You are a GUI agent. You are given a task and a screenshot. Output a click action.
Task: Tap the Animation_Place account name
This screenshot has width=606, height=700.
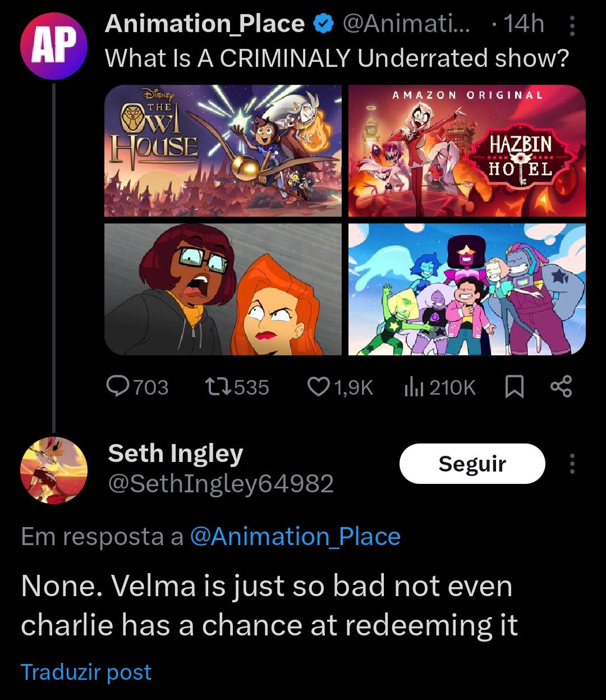tap(205, 24)
